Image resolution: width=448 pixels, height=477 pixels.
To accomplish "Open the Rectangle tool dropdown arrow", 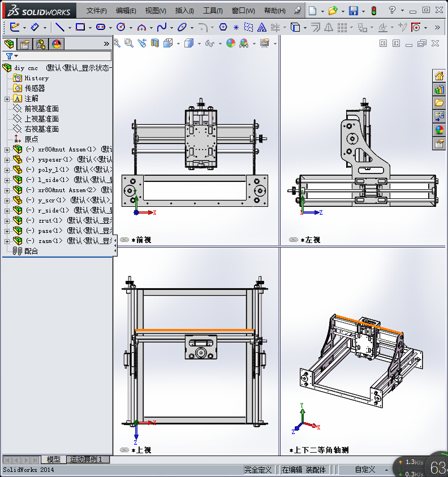I will coord(90,28).
